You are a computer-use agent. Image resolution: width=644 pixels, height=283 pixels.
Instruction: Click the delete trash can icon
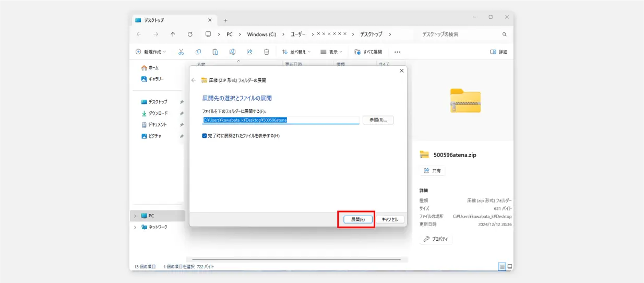266,52
